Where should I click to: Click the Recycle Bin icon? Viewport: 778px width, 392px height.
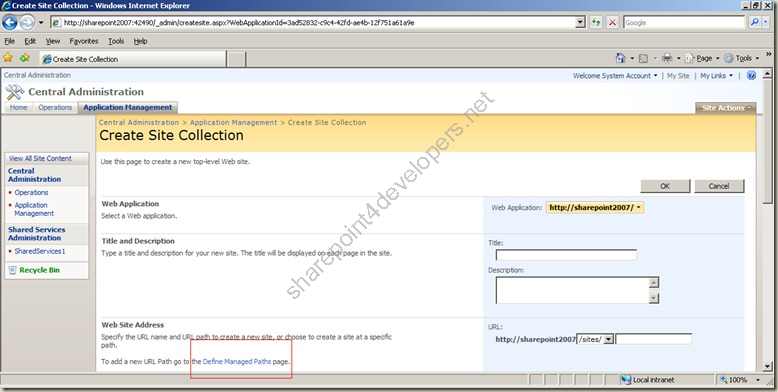(x=12, y=270)
